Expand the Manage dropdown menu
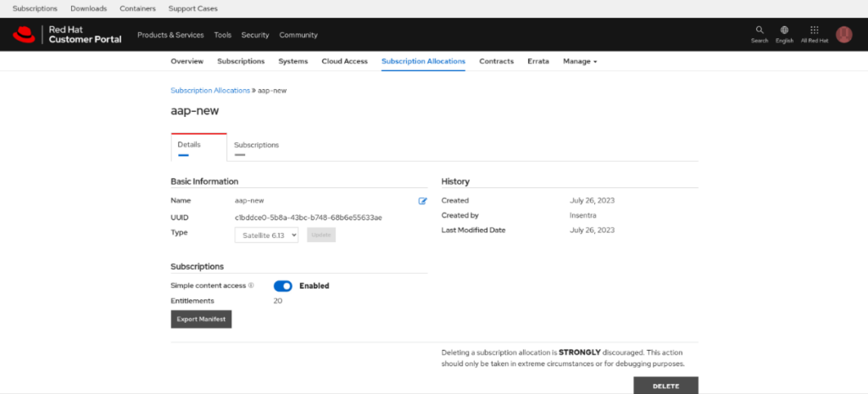868x394 pixels. click(x=580, y=62)
